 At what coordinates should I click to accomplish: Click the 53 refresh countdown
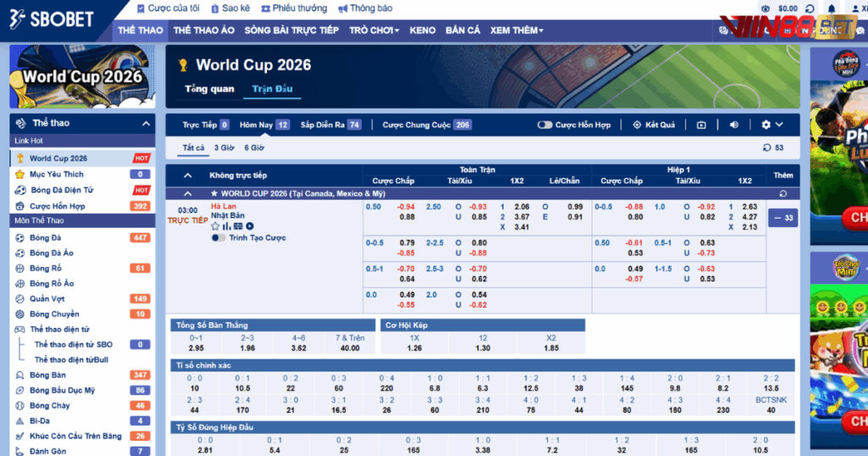773,147
